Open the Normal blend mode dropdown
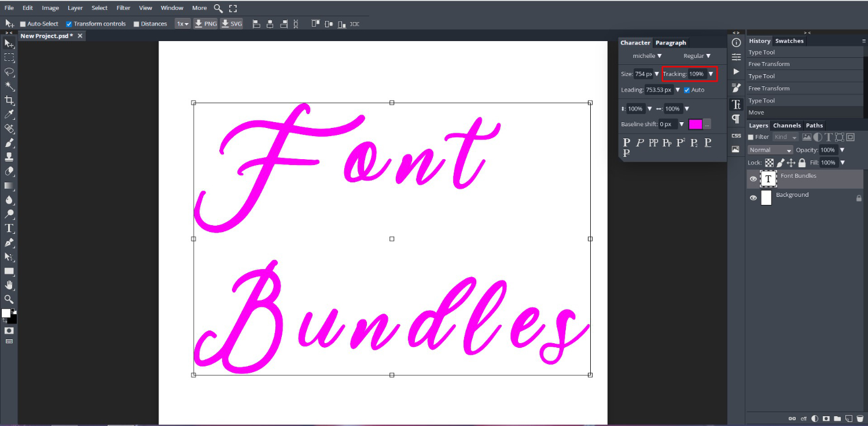The width and height of the screenshot is (868, 426). click(x=770, y=150)
